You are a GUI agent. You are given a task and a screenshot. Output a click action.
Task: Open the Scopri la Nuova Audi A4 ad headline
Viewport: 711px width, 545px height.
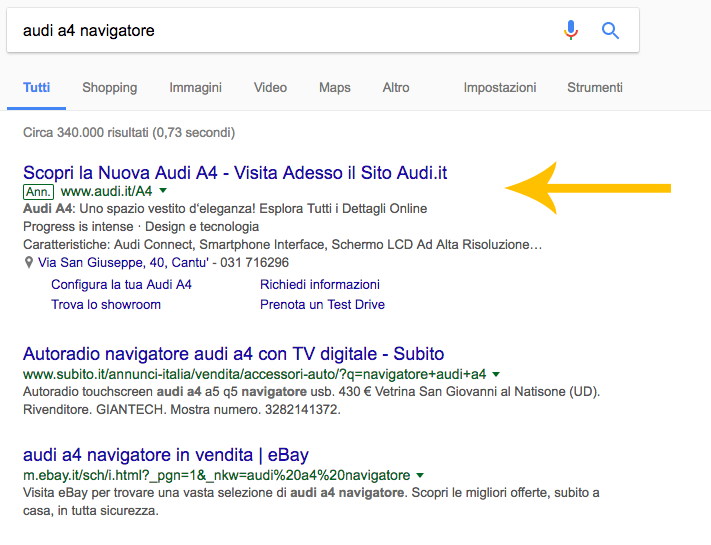(235, 173)
